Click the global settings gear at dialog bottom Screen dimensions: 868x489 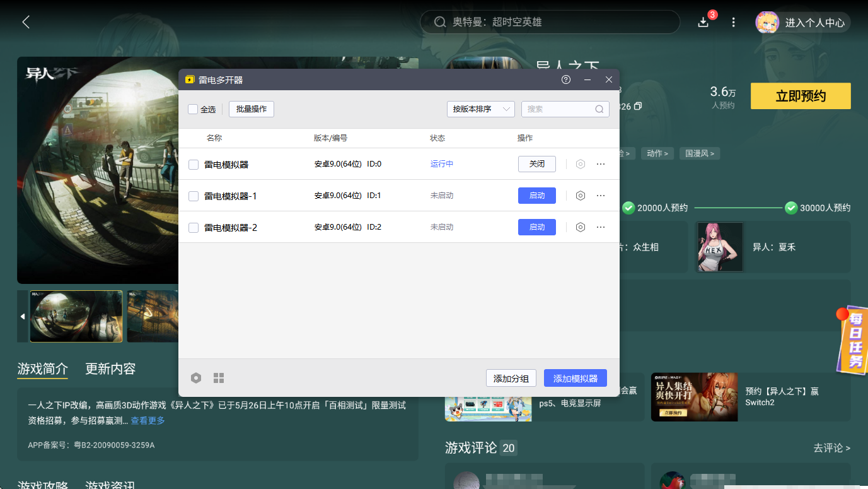tap(195, 377)
